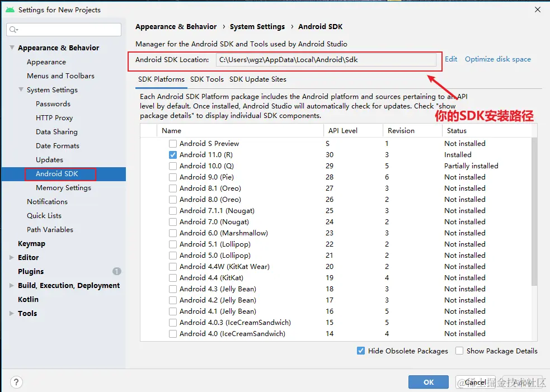Enable the Show Package Details checkbox
This screenshot has height=392, width=550.
tap(459, 351)
